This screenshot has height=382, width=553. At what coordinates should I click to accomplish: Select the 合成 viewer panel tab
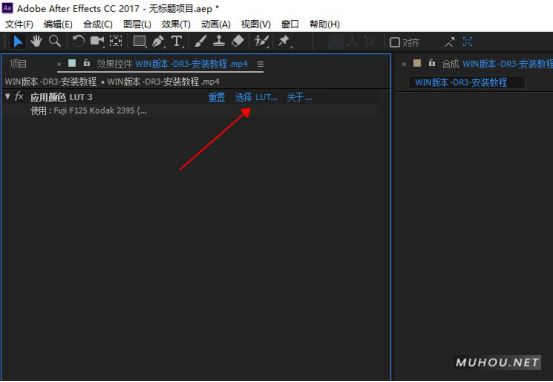[497, 64]
